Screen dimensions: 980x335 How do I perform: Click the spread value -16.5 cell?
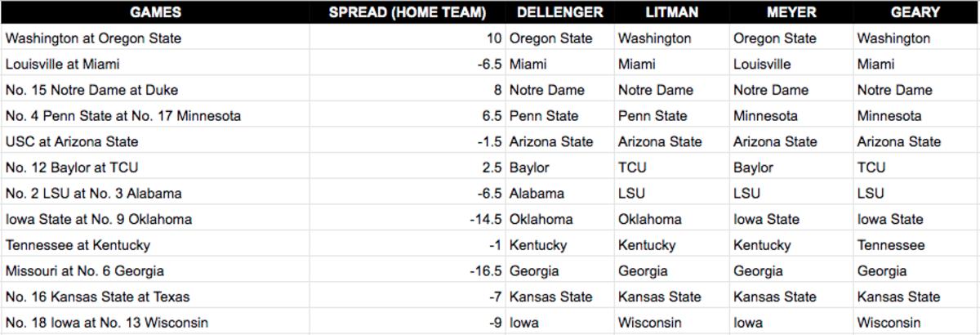[x=408, y=270]
